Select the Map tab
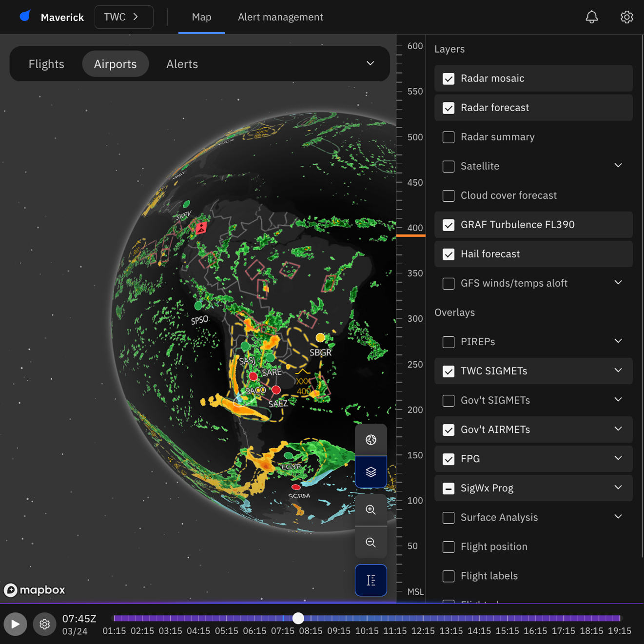The width and height of the screenshot is (644, 644). point(201,17)
